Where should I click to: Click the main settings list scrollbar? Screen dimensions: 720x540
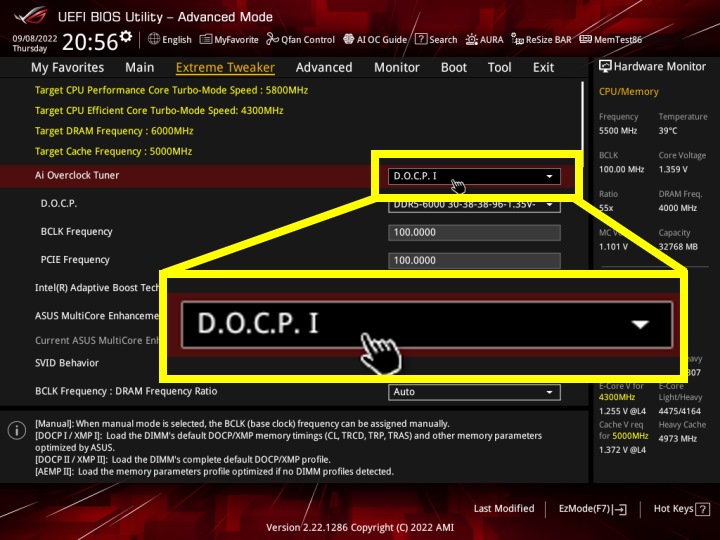(x=582, y=124)
